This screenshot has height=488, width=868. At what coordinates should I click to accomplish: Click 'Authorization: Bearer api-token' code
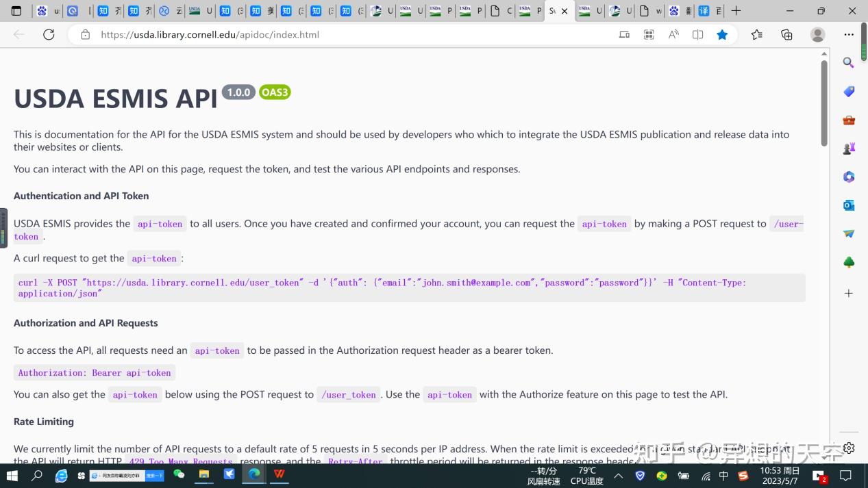[x=95, y=372]
